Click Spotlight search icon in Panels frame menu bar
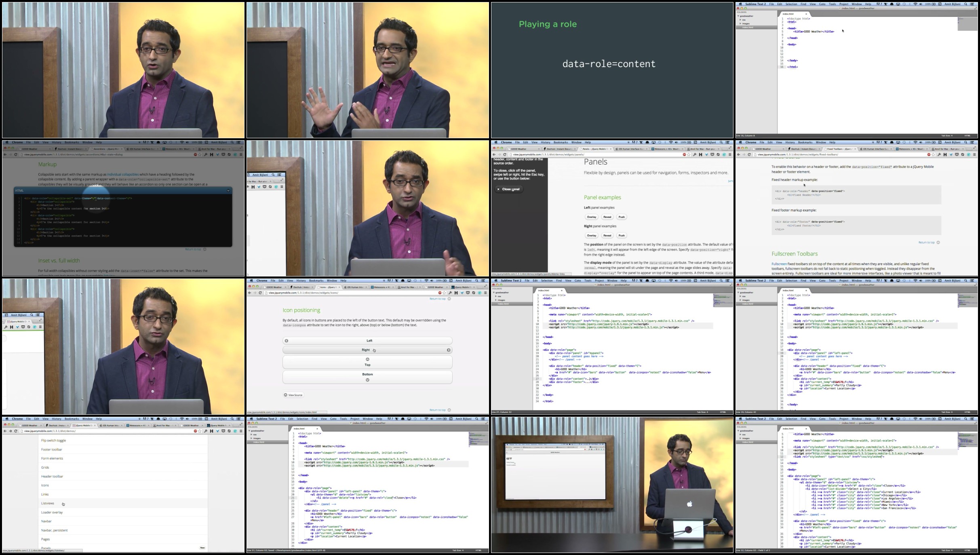 click(x=721, y=142)
